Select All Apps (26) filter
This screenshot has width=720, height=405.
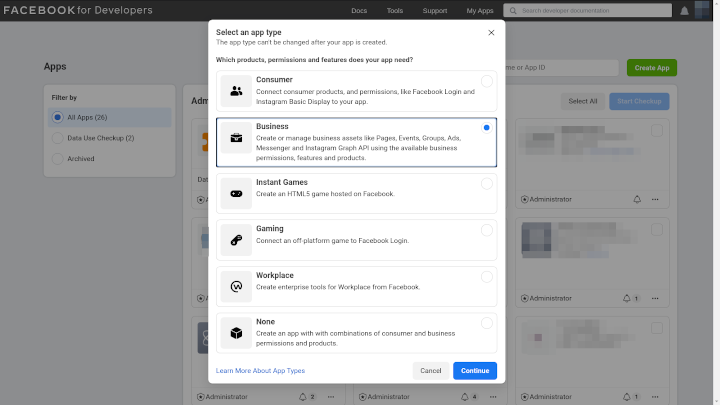click(110, 118)
